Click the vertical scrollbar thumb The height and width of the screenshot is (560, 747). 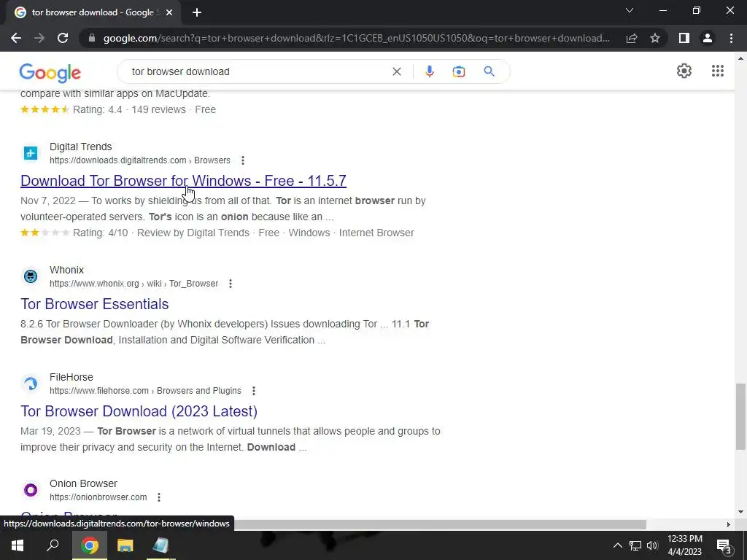[x=740, y=416]
